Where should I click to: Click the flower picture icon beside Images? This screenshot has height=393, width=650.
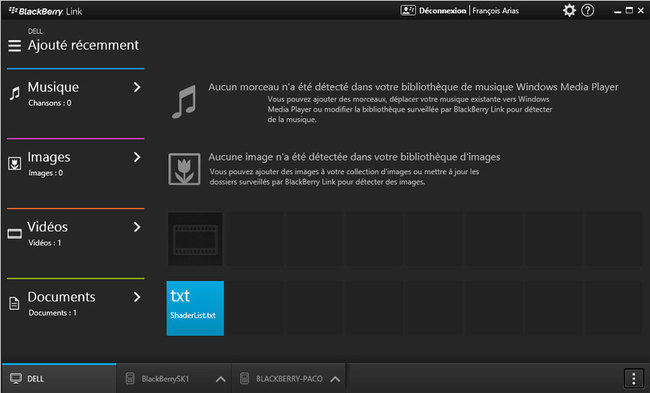pyautogui.click(x=15, y=163)
